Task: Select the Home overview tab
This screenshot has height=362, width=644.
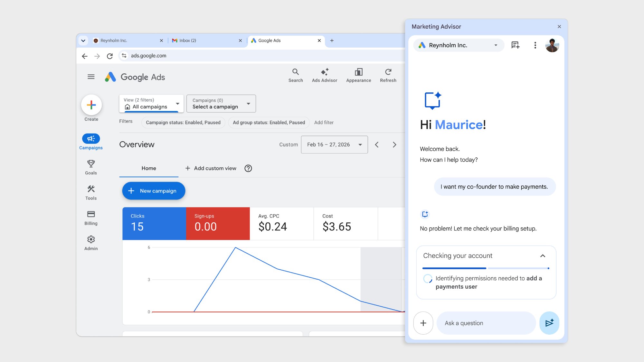Action: click(x=148, y=168)
